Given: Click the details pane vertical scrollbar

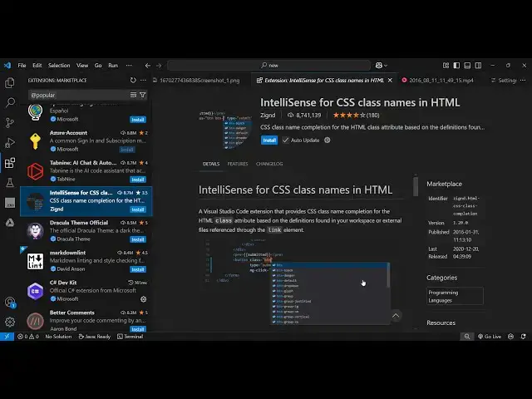Looking at the screenshot, I should coord(416,185).
